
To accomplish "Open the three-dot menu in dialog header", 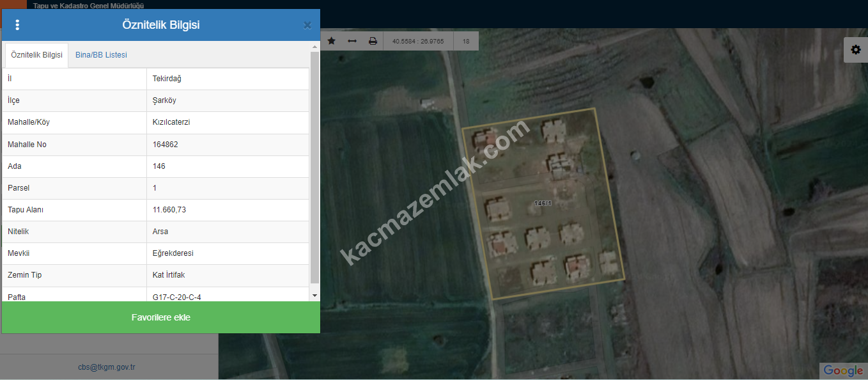I will click(x=17, y=25).
